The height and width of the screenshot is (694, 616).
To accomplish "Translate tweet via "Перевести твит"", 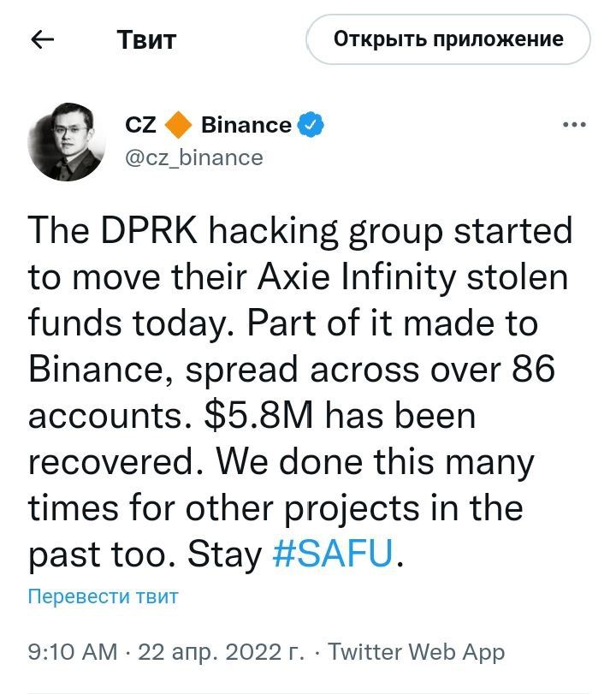I will point(104,596).
